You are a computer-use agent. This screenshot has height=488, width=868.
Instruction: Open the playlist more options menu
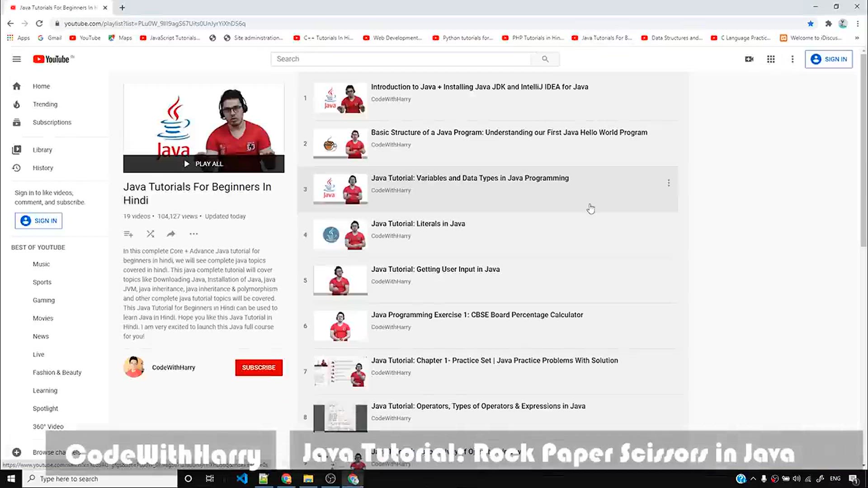click(x=194, y=233)
